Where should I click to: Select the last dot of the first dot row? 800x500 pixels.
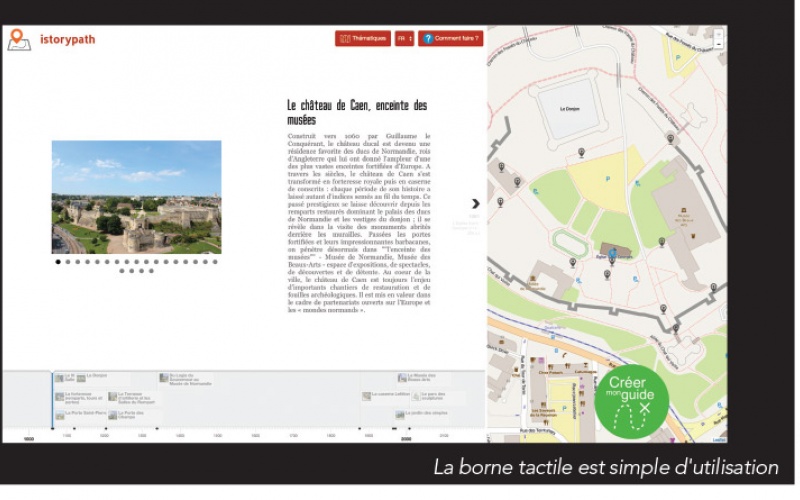pos(215,262)
